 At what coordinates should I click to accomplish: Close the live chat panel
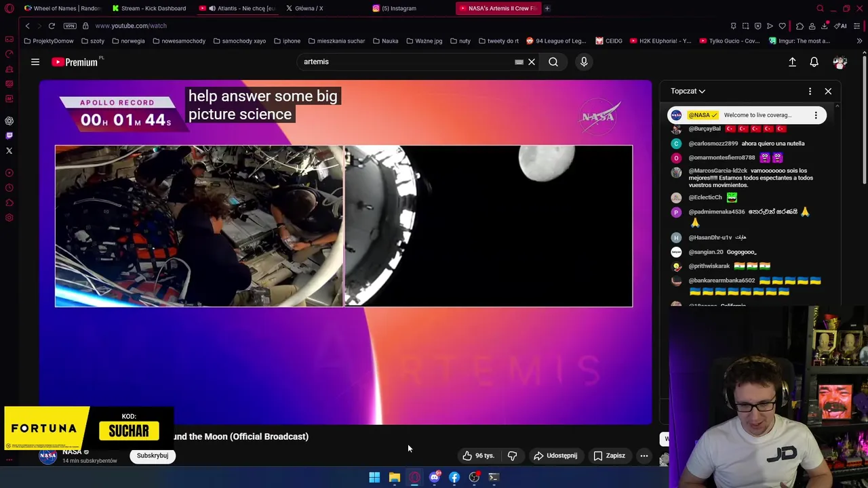click(x=828, y=91)
